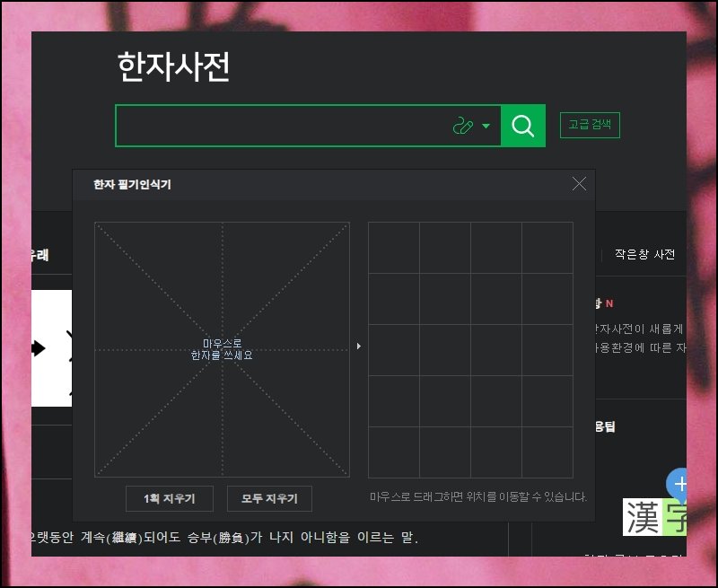Click the black arrow image on the white card
The width and height of the screenshot is (718, 588).
(x=39, y=348)
